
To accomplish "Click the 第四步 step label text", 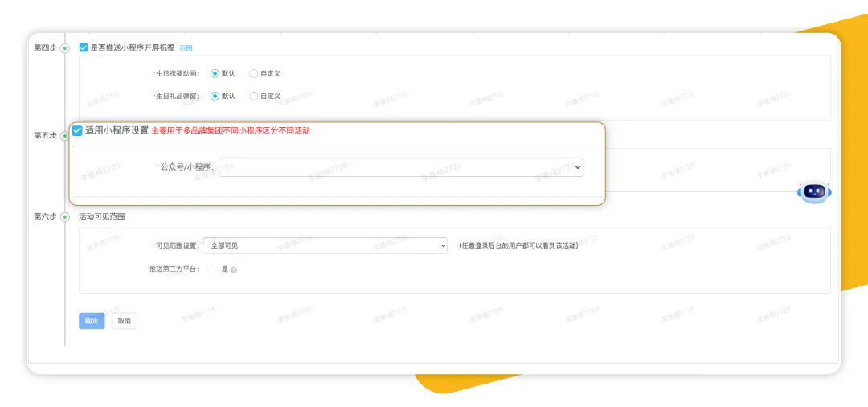I will [44, 48].
